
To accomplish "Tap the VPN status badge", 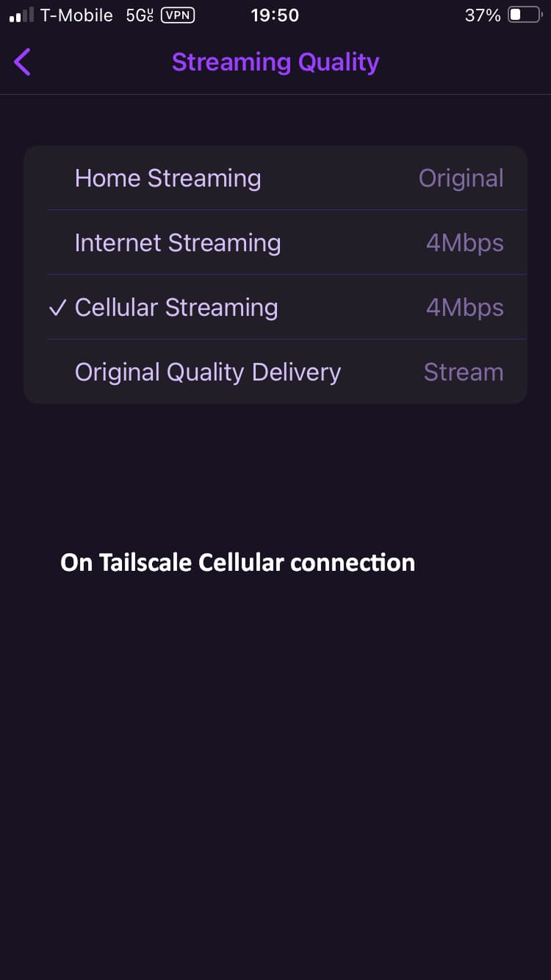I will pos(177,15).
